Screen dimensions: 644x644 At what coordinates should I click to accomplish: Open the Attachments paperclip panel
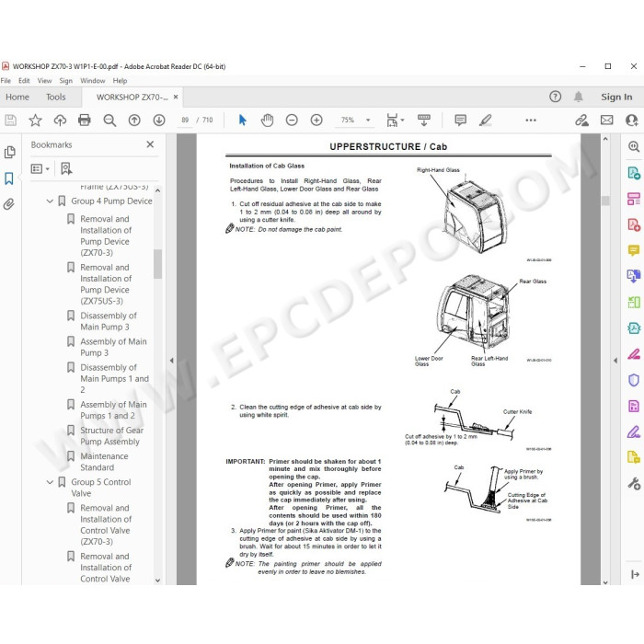9,204
